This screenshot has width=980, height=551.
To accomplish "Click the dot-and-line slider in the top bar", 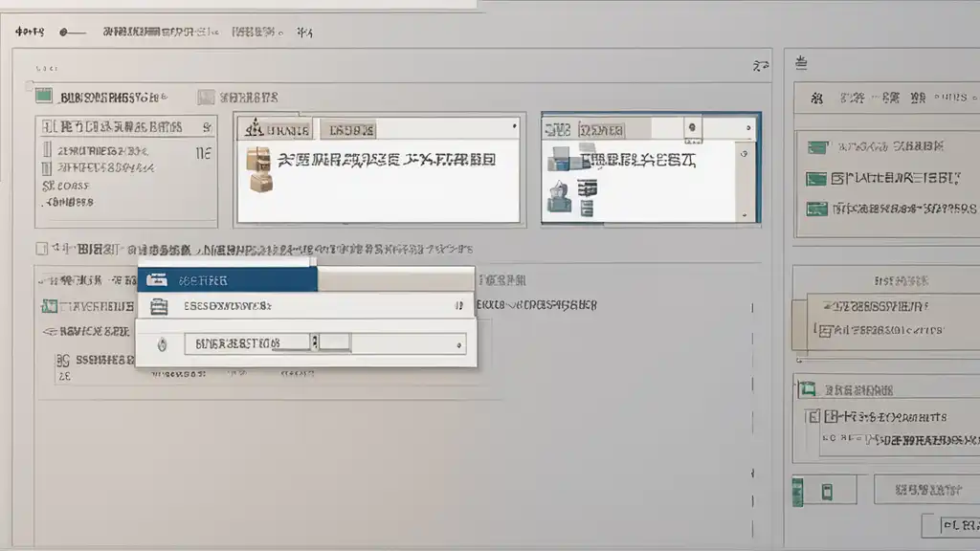I will [x=72, y=32].
